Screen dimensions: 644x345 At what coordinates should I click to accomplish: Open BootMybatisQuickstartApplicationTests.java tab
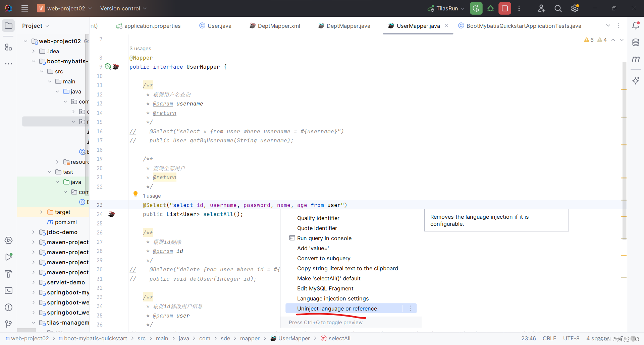point(520,26)
